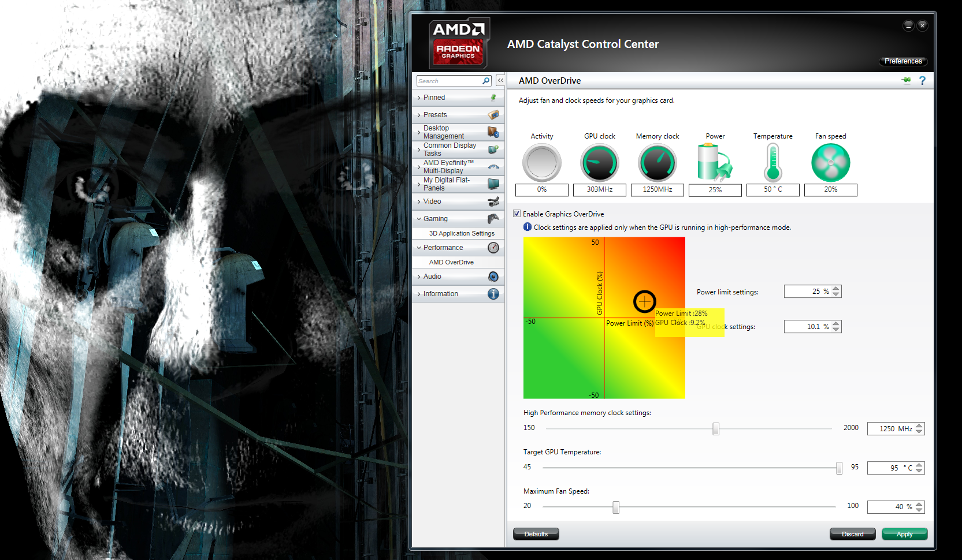
Task: Click the Gaming controller icon
Action: click(x=493, y=219)
